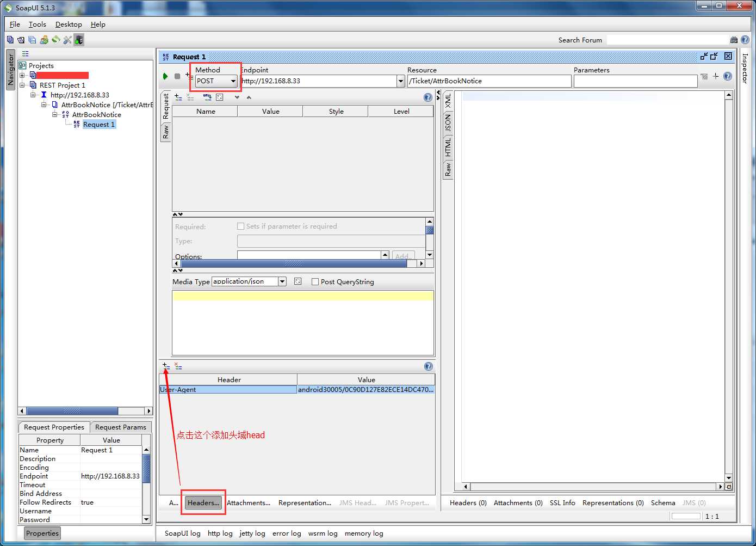The width and height of the screenshot is (756, 546).
Task: Collapse the REST Project 1 tree node
Action: [22, 85]
